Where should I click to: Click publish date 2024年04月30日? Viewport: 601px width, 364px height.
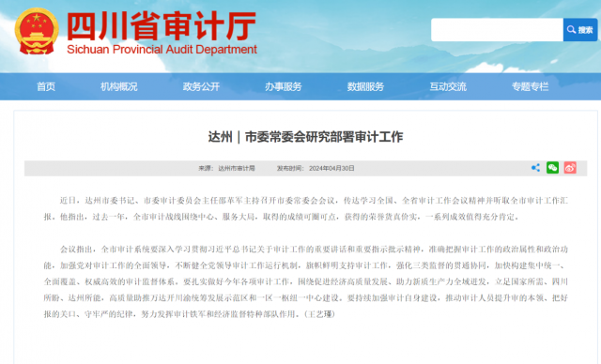pyautogui.click(x=331, y=169)
